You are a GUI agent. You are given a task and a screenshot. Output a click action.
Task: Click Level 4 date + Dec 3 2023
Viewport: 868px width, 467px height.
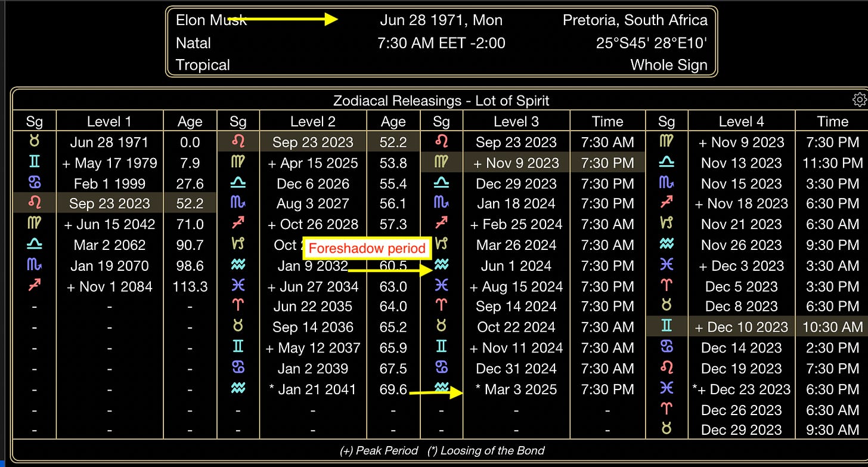click(742, 266)
